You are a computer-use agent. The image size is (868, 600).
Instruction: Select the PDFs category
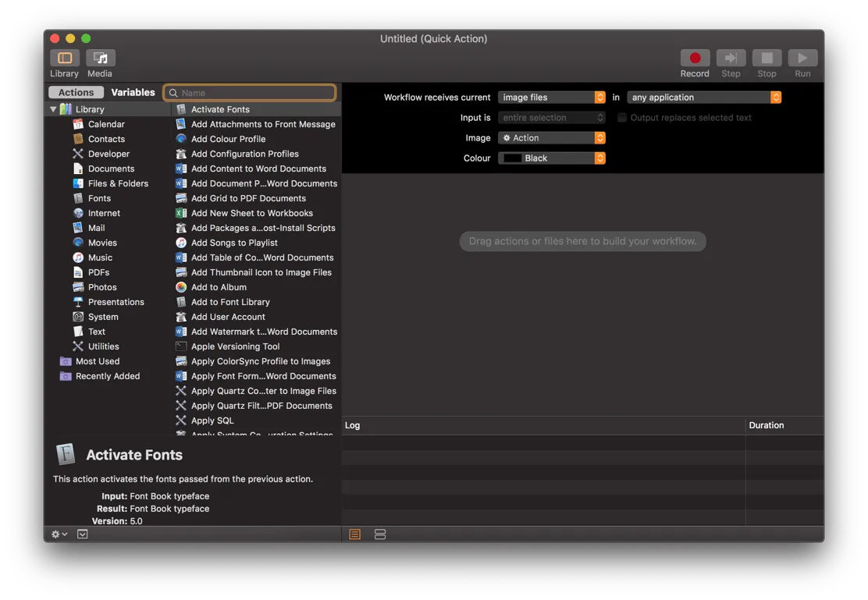[98, 272]
